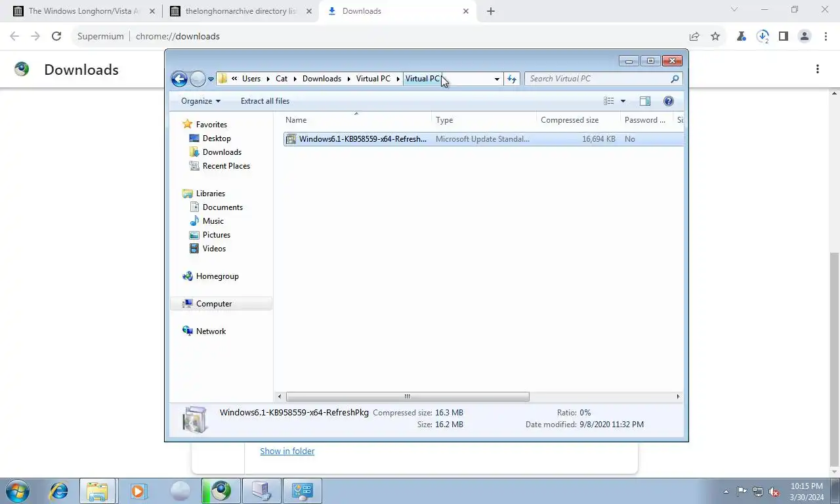Open Explorer recent pages dropdown arrow
840x504 pixels.
point(211,79)
